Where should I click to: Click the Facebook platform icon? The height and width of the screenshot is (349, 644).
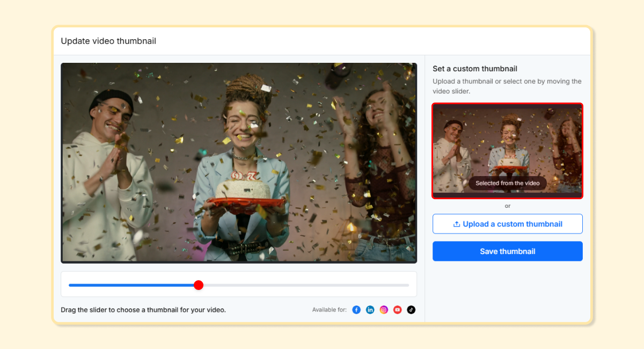point(356,309)
